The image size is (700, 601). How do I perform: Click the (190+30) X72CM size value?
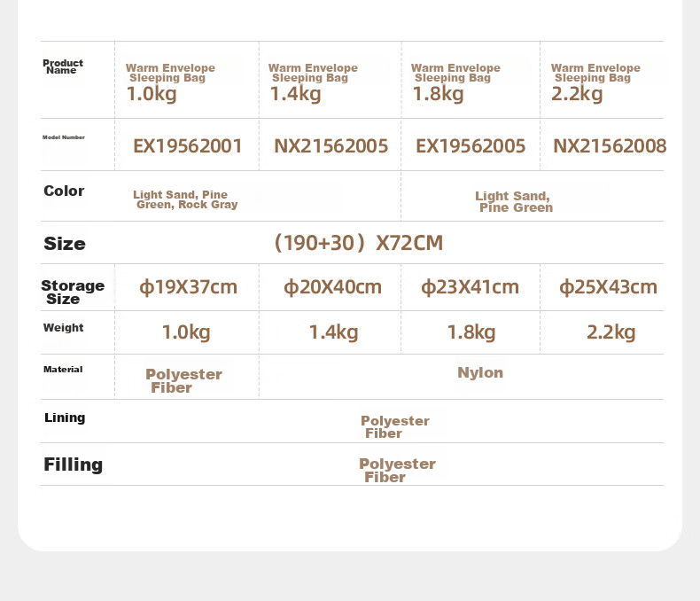(x=359, y=243)
